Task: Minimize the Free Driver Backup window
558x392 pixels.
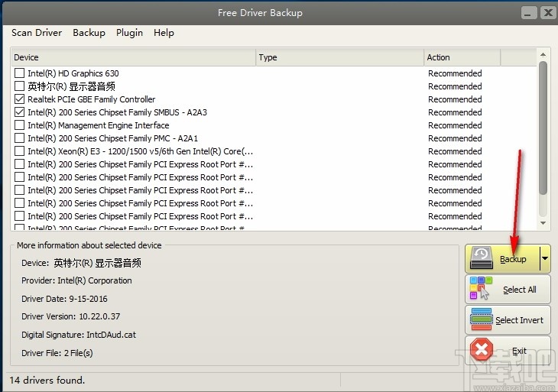Action: tap(529, 13)
